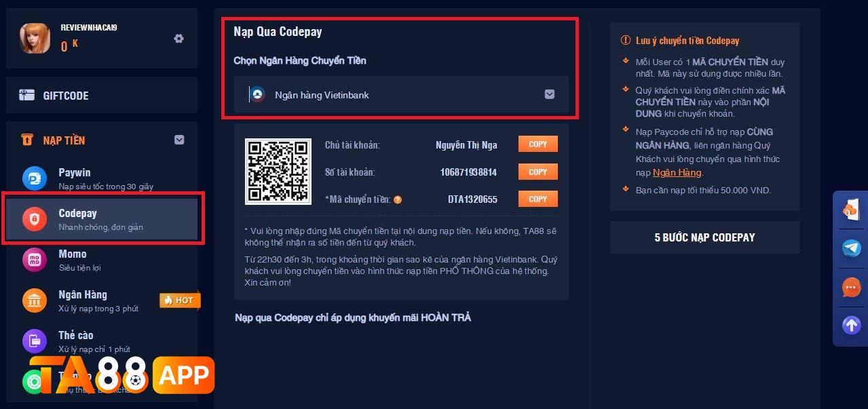Select the Ngân Hàng deposit option
This screenshot has height=409, width=868.
(102, 300)
